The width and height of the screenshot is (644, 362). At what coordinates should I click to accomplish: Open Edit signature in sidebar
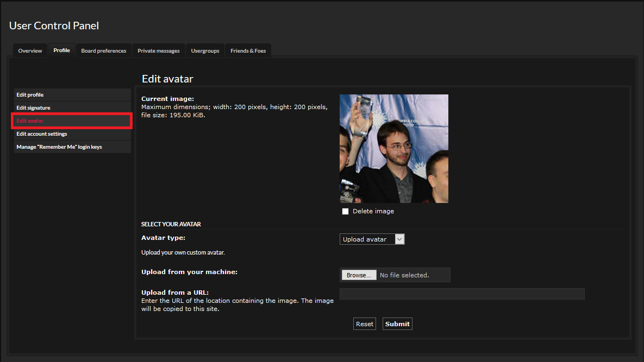(x=72, y=108)
